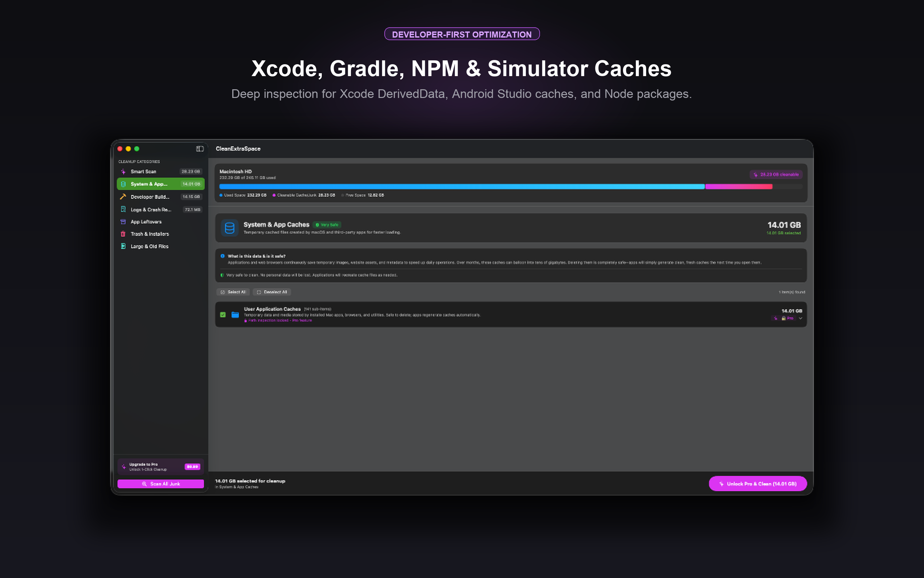
Task: Click the blue used-space bar segment
Action: click(x=462, y=187)
